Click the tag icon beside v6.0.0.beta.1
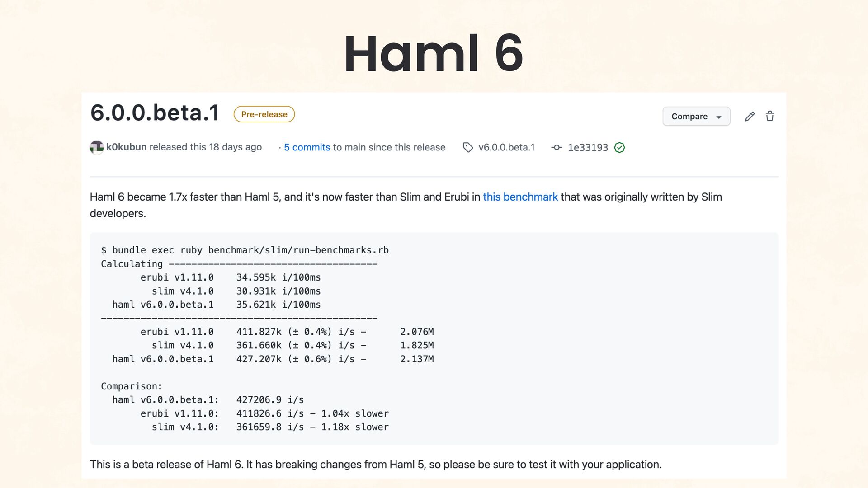The width and height of the screenshot is (868, 488). click(468, 148)
